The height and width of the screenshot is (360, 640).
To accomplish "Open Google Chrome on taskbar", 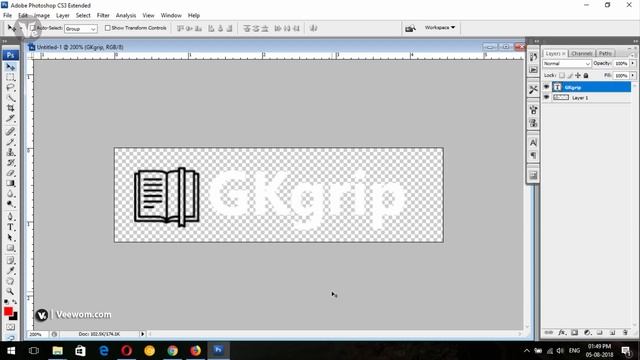I will coord(172,351).
